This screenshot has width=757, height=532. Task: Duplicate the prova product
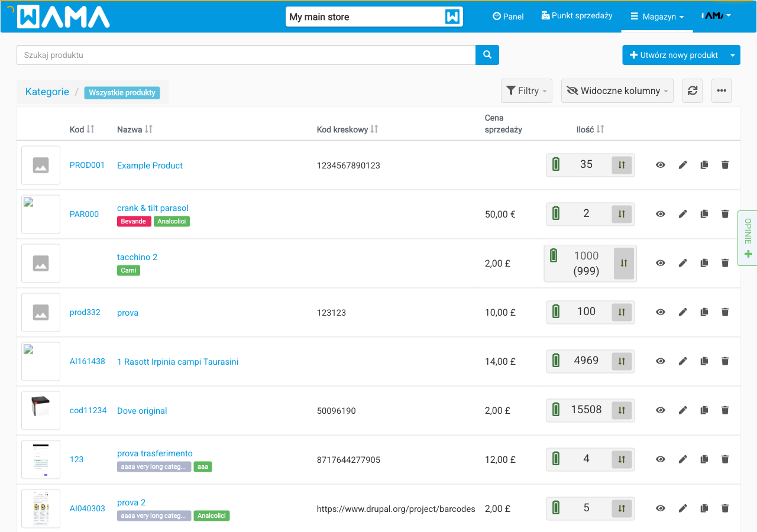click(x=704, y=312)
